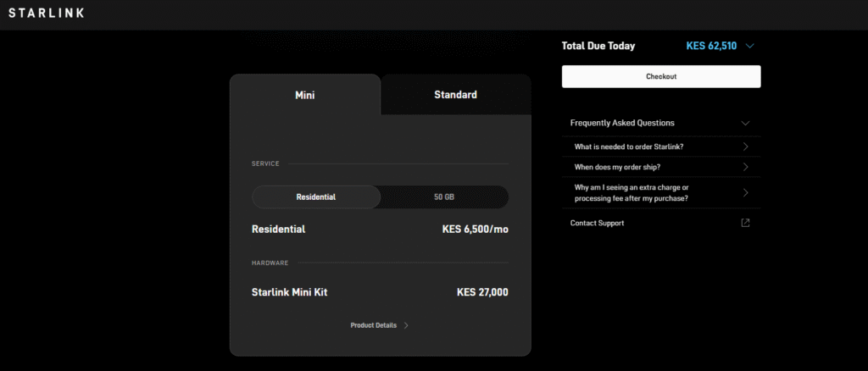Viewport: 868px width, 371px height.
Task: Click the KES 6,500/mo price
Action: pyautogui.click(x=475, y=229)
